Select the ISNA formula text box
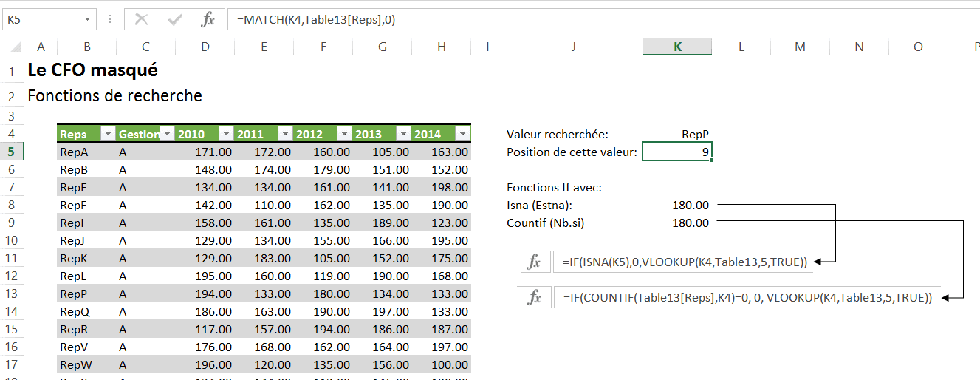The image size is (980, 380). coord(683,262)
